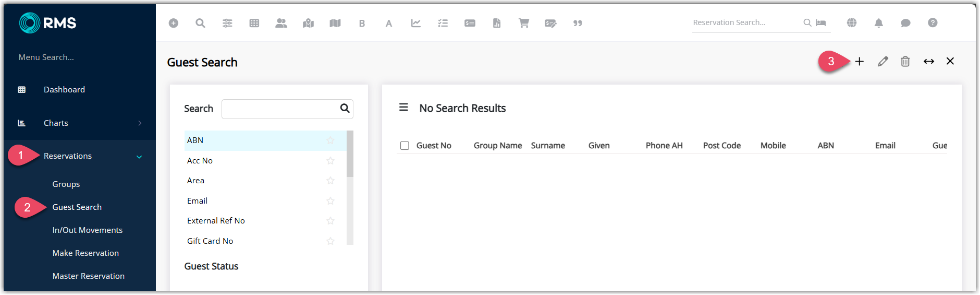Viewport: 980px width, 295px height.
Task: Favorite the Acc No filter star
Action: pyautogui.click(x=330, y=160)
